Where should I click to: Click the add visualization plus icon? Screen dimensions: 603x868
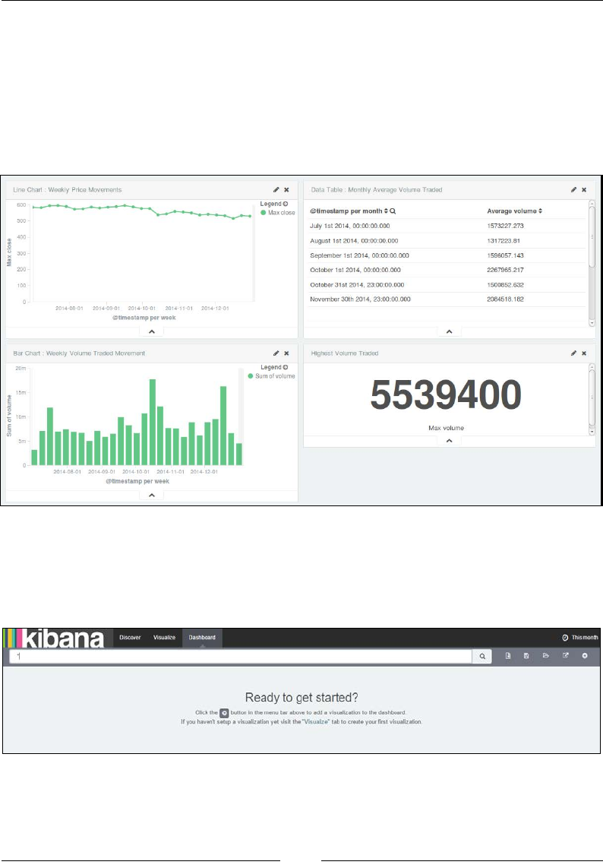coord(585,656)
